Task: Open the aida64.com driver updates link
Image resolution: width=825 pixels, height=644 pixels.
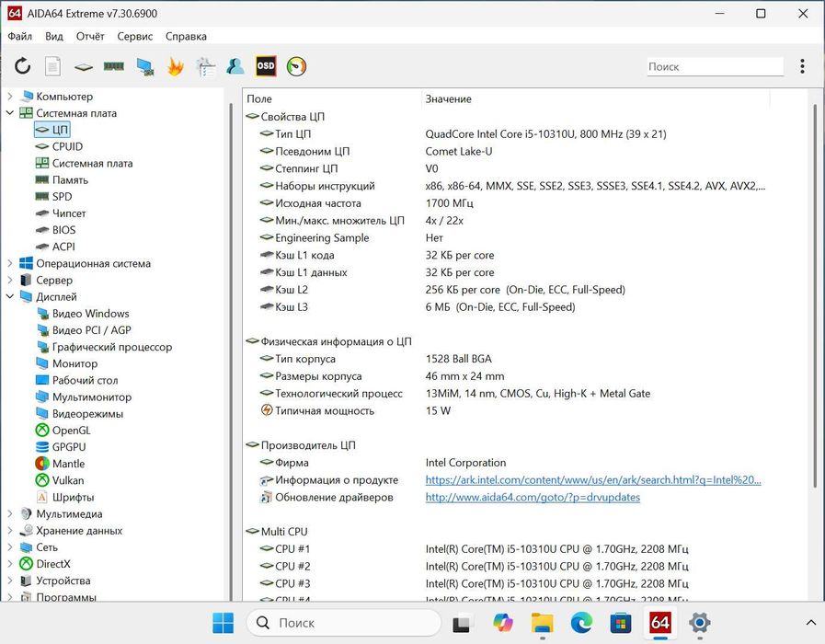Action: [x=533, y=497]
